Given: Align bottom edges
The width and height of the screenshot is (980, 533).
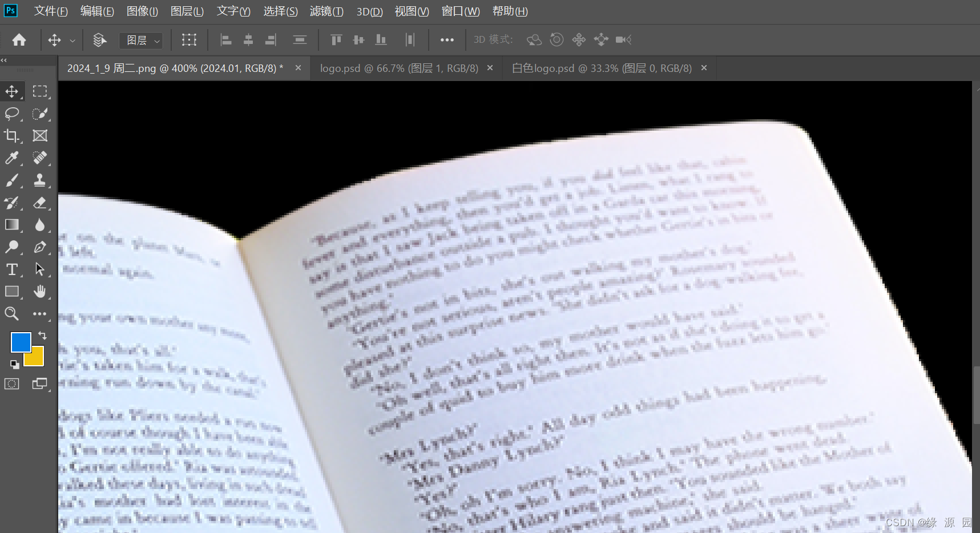Looking at the screenshot, I should click(381, 40).
